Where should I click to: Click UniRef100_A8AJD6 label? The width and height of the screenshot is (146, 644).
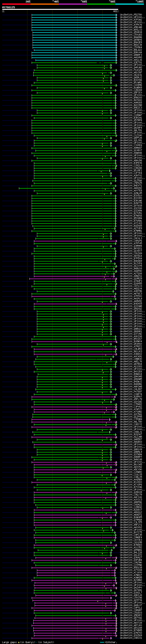[x=131, y=161]
